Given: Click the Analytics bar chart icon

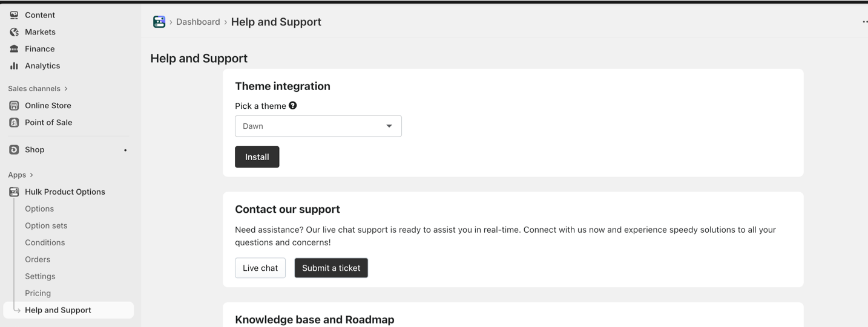Looking at the screenshot, I should (x=14, y=66).
